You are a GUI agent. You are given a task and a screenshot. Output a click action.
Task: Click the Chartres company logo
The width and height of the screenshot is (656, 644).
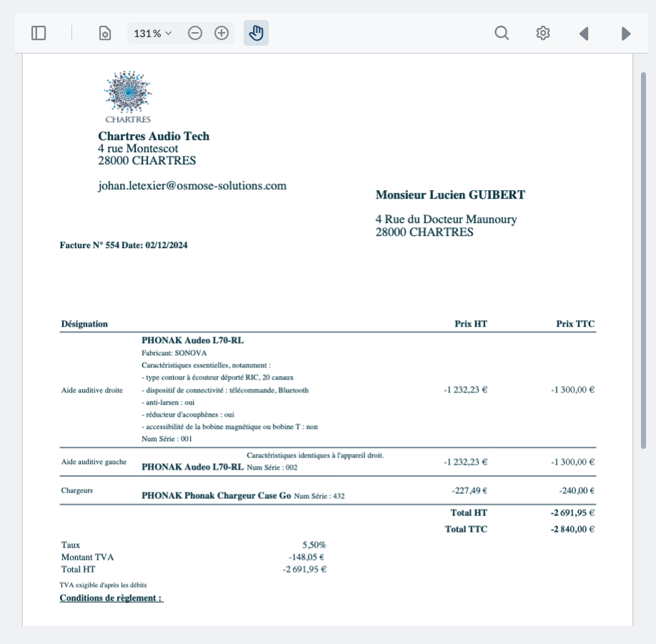coord(127,93)
